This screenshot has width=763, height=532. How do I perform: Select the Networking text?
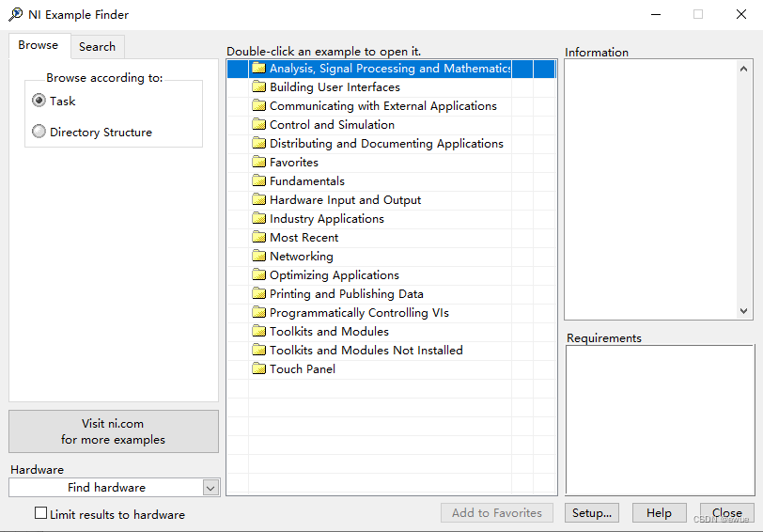[302, 257]
